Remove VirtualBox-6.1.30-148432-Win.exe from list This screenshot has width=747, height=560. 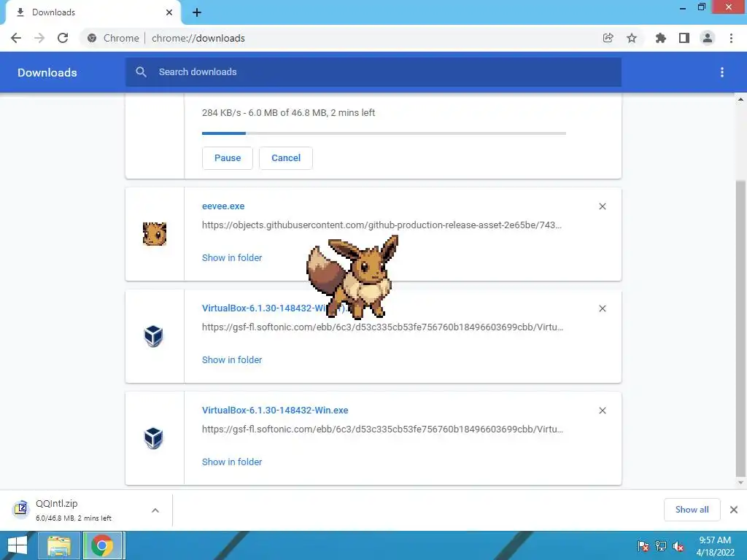click(x=603, y=411)
